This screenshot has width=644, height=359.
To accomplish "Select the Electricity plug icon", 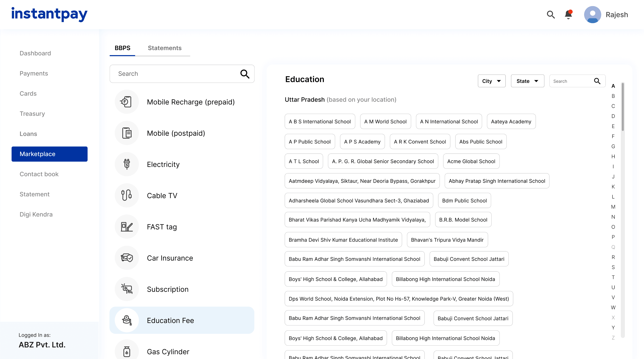I will click(x=127, y=164).
